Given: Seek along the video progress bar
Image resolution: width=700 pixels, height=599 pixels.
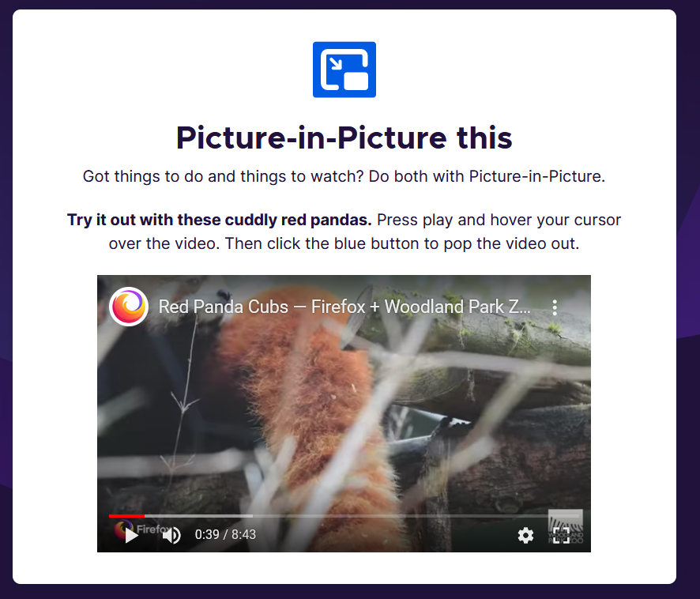Looking at the screenshot, I should tap(344, 515).
